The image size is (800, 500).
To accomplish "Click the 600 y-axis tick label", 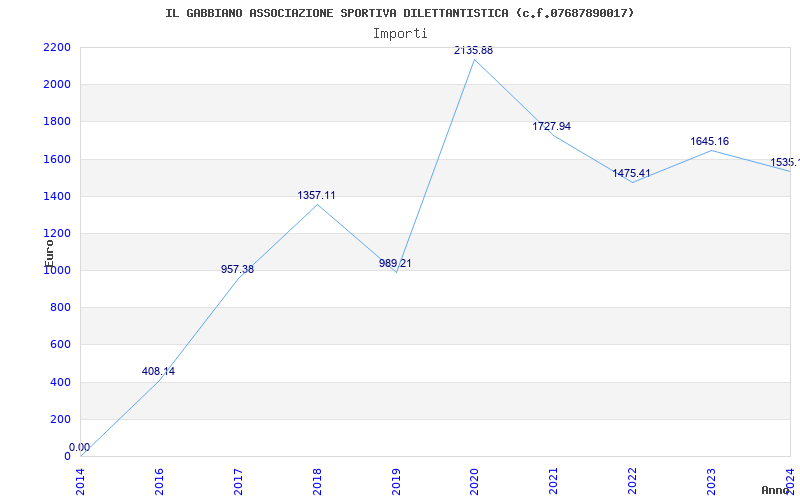I will coord(61,345).
